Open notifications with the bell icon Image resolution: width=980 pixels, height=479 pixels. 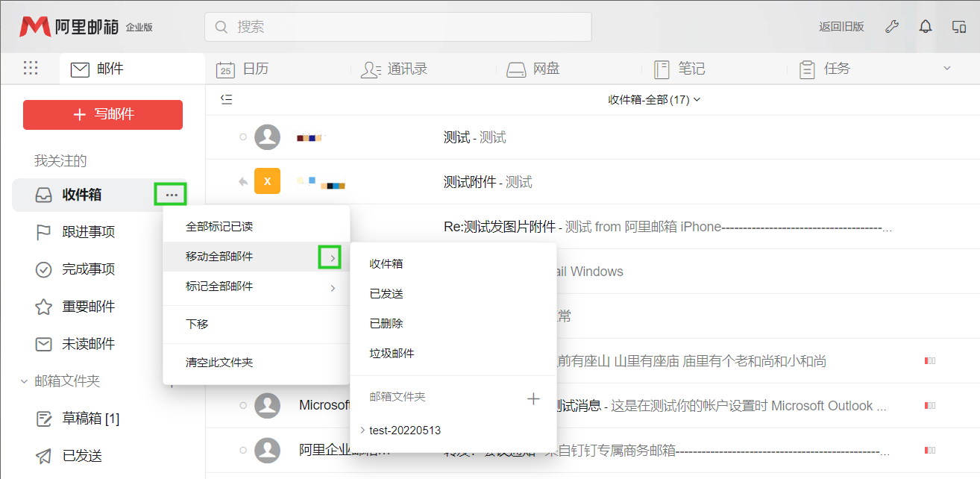(926, 26)
